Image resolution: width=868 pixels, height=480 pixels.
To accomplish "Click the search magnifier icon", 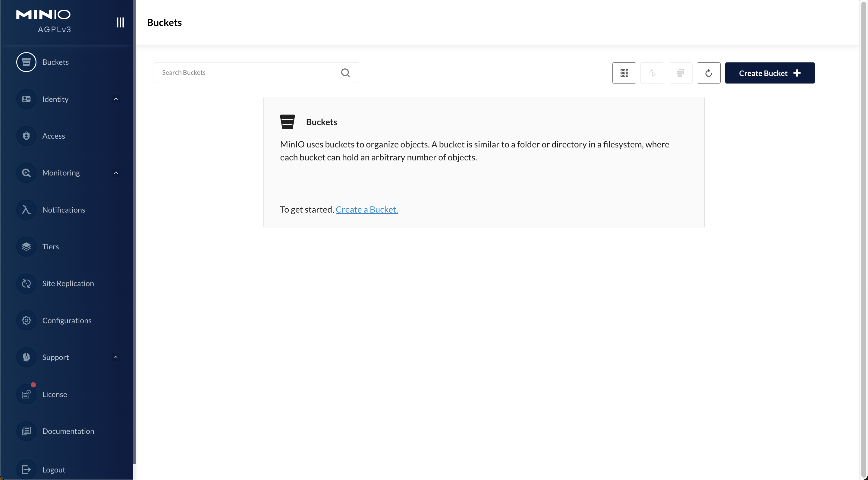I will point(345,73).
